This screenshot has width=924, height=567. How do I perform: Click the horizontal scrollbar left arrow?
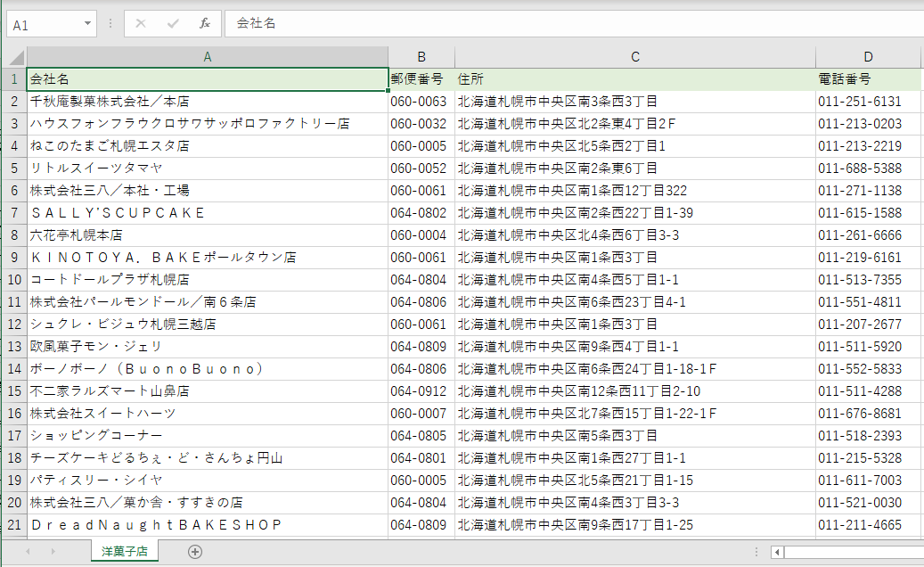pos(777,552)
